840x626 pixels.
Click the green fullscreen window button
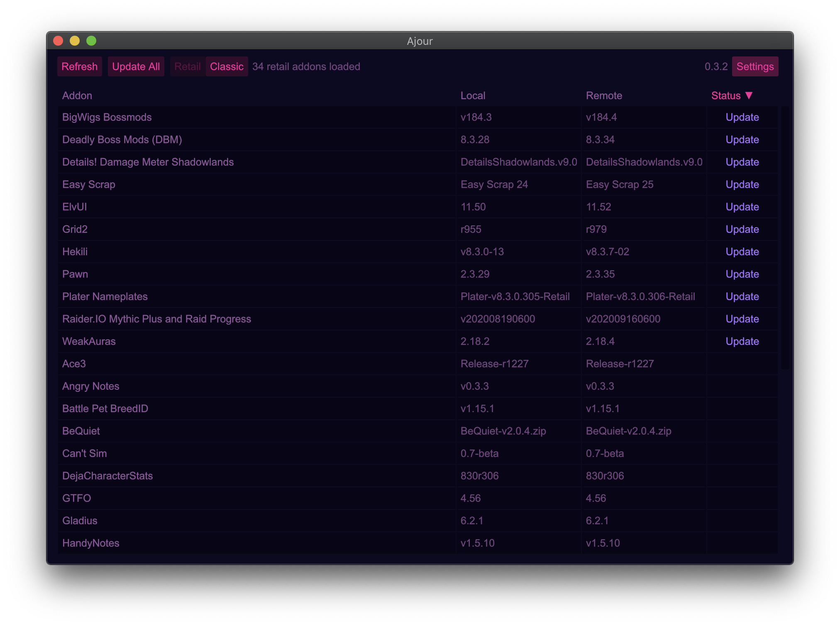pyautogui.click(x=91, y=41)
